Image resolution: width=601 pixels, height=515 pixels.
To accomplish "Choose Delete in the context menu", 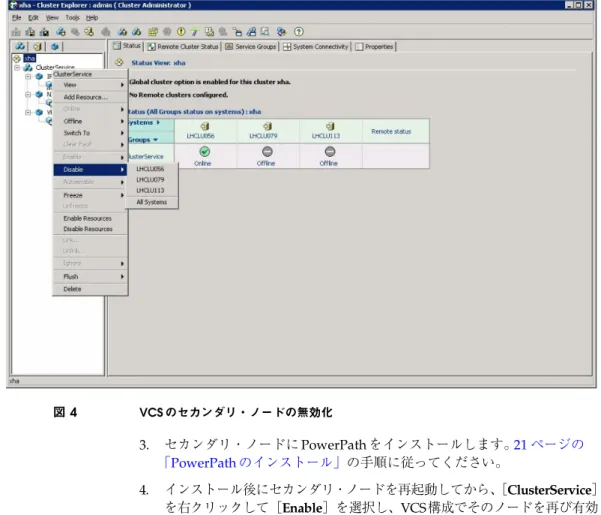I will [90, 289].
